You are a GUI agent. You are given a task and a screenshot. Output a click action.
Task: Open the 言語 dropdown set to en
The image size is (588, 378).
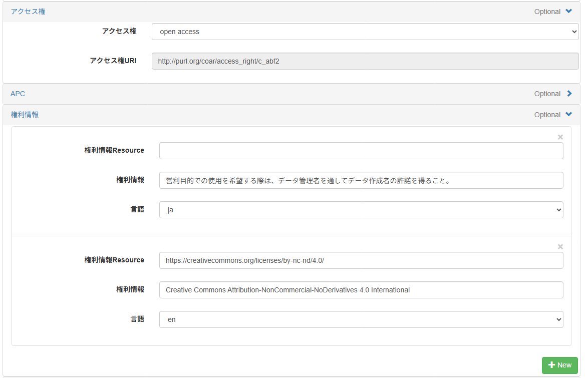pos(361,319)
